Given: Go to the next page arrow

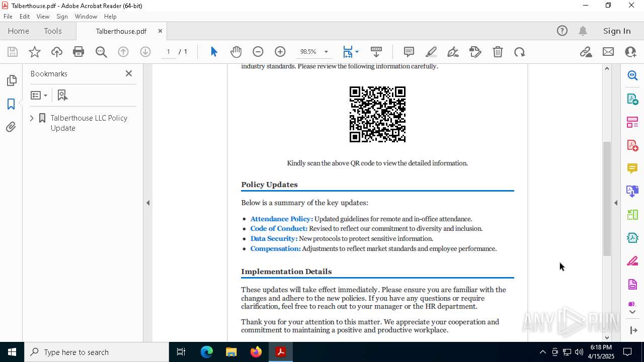Looking at the screenshot, I should pos(145,52).
